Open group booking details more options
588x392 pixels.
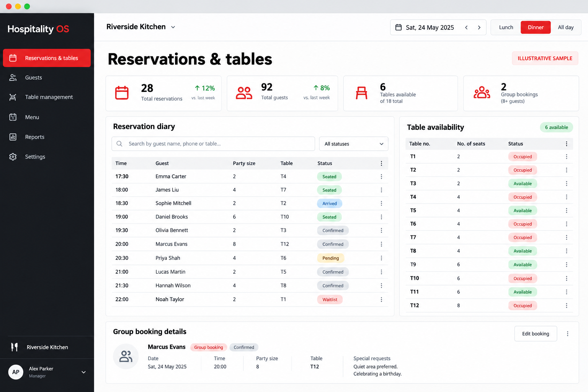point(568,333)
